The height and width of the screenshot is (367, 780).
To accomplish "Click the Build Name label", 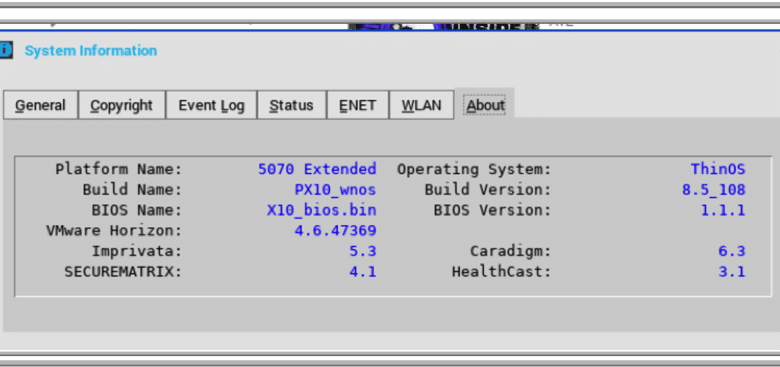I will click(x=132, y=189).
